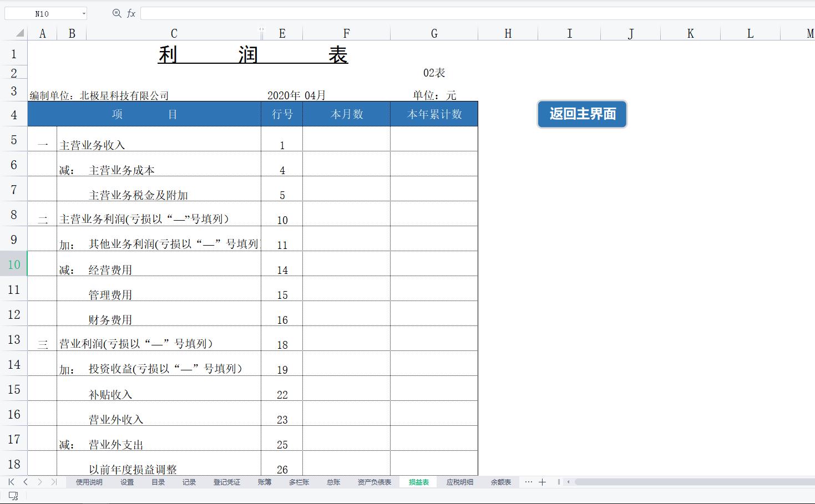
Task: Click the add new sheet plus icon
Action: pos(542,482)
